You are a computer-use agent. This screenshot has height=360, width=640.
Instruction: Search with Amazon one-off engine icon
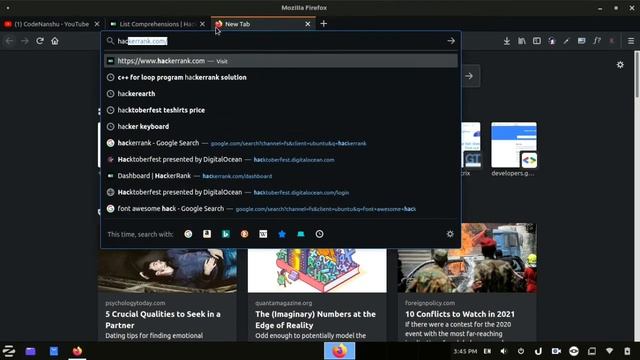point(207,234)
